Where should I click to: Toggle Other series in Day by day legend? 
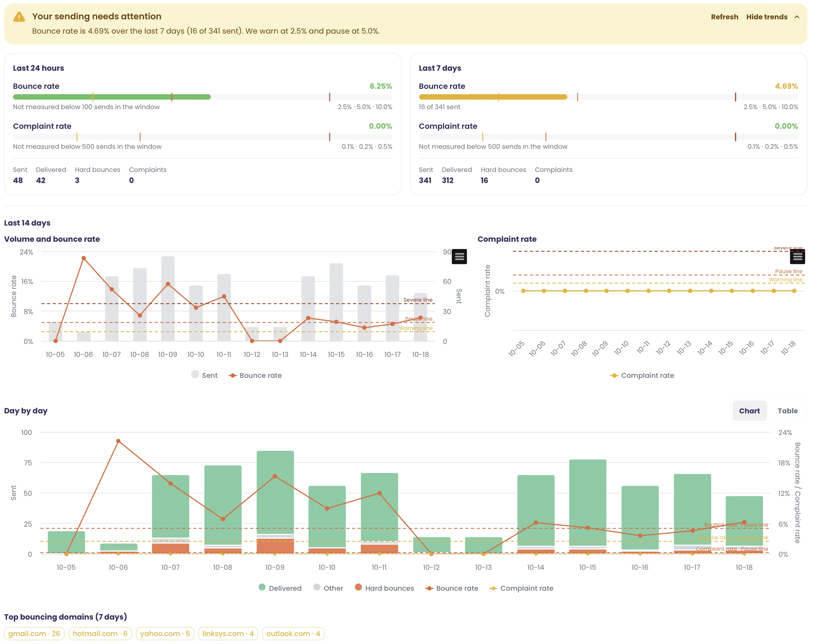[x=328, y=588]
